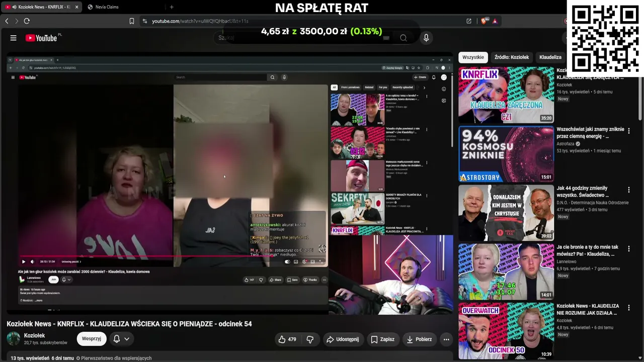
Task: Open 'ODNALAZŁEM KIM JESTEM W CHRYSTUSIE' thumbnail
Action: (506, 213)
